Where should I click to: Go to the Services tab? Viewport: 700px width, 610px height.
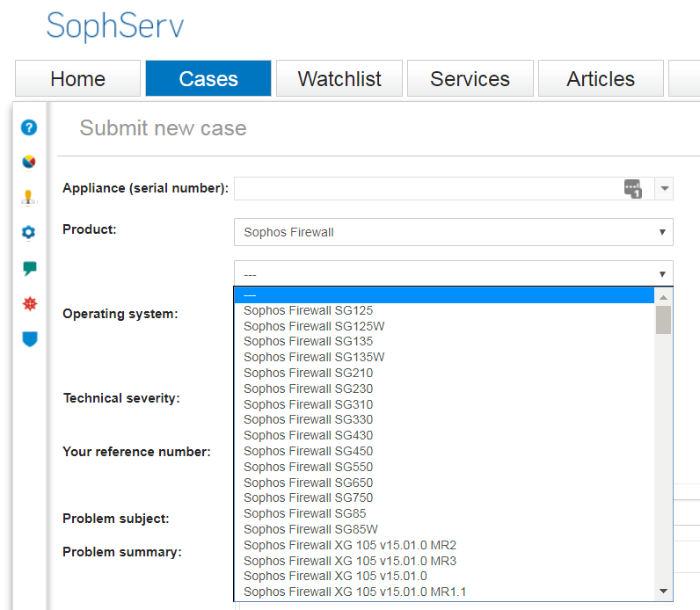(470, 78)
